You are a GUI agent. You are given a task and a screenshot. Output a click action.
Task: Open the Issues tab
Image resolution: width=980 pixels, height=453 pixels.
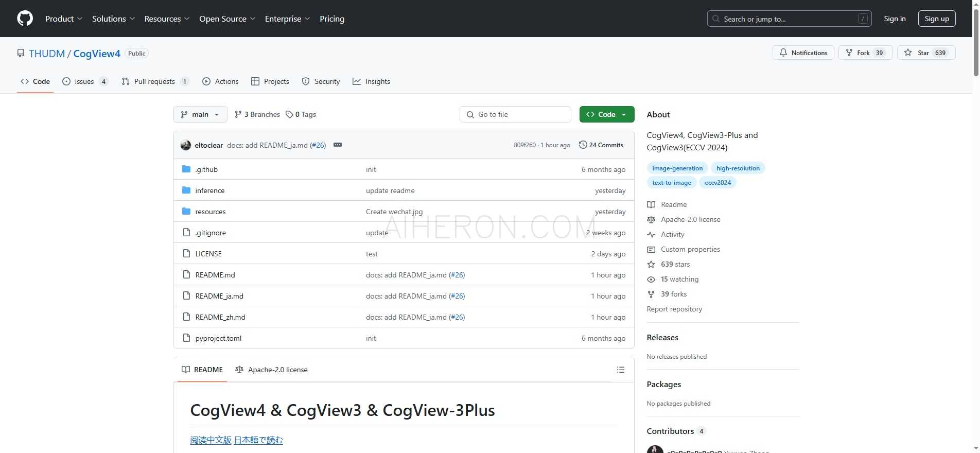point(85,81)
